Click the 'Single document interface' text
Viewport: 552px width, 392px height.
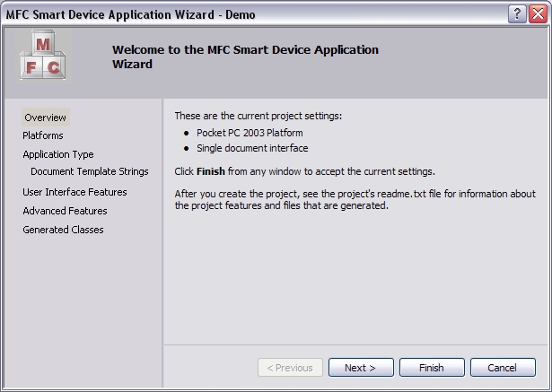pos(252,148)
